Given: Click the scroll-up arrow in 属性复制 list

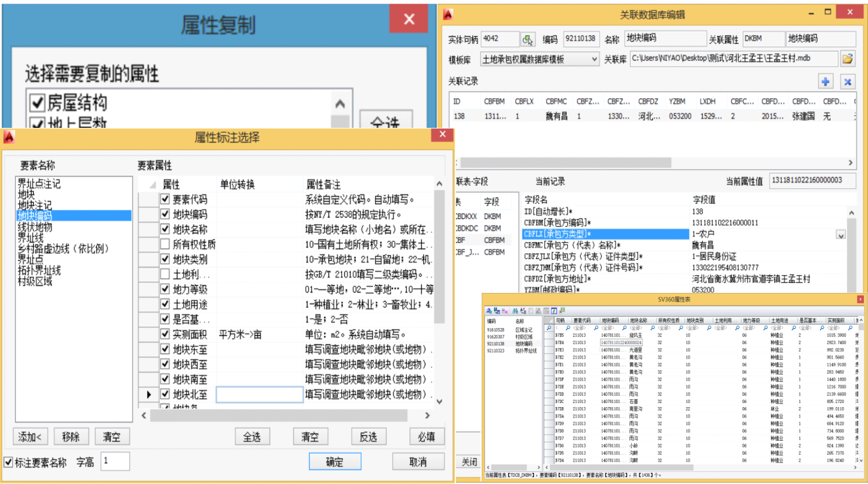Looking at the screenshot, I should [x=340, y=104].
